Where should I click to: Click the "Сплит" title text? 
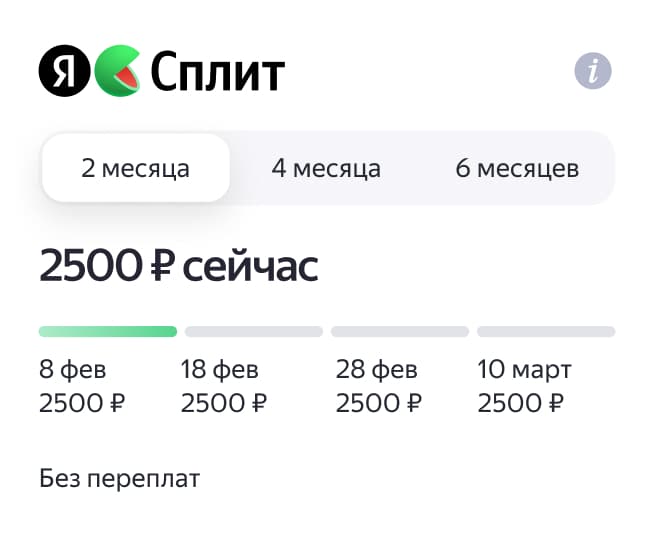[x=217, y=71]
